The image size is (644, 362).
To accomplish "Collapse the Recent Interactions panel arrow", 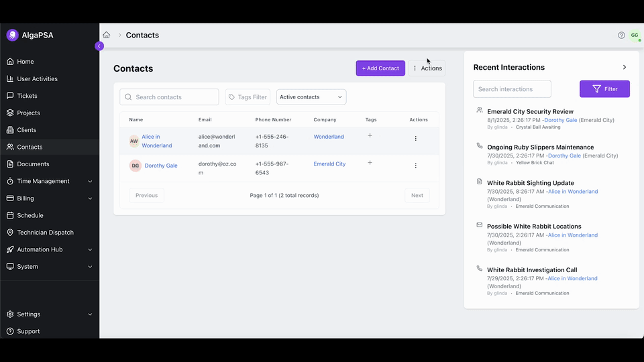I will (625, 67).
